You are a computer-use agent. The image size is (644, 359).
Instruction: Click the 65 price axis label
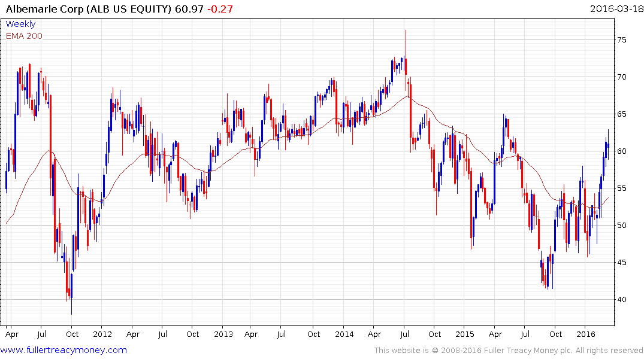621,114
